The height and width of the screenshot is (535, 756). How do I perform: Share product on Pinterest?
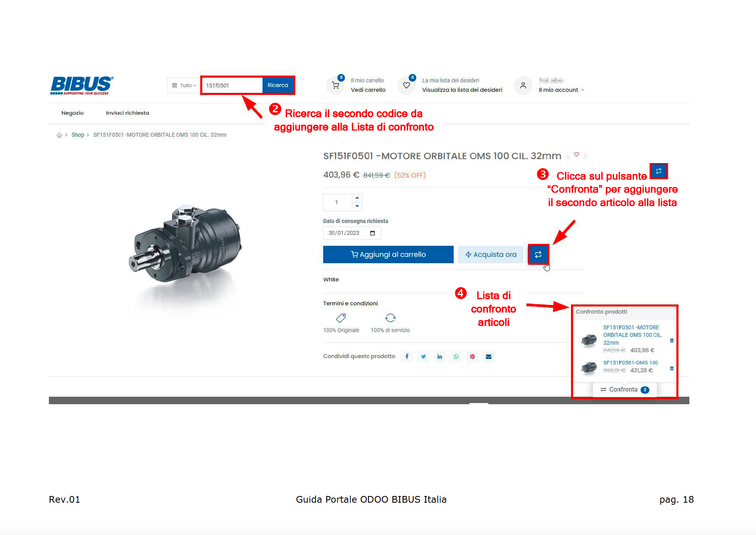click(472, 357)
